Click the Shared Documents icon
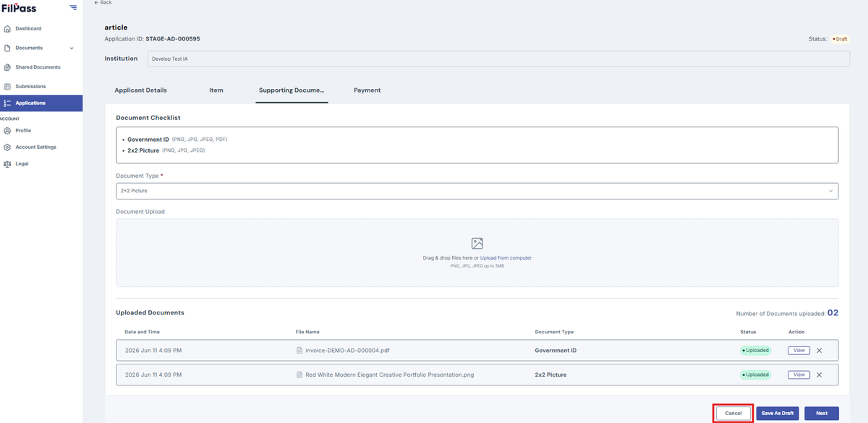The image size is (868, 423). pos(7,67)
